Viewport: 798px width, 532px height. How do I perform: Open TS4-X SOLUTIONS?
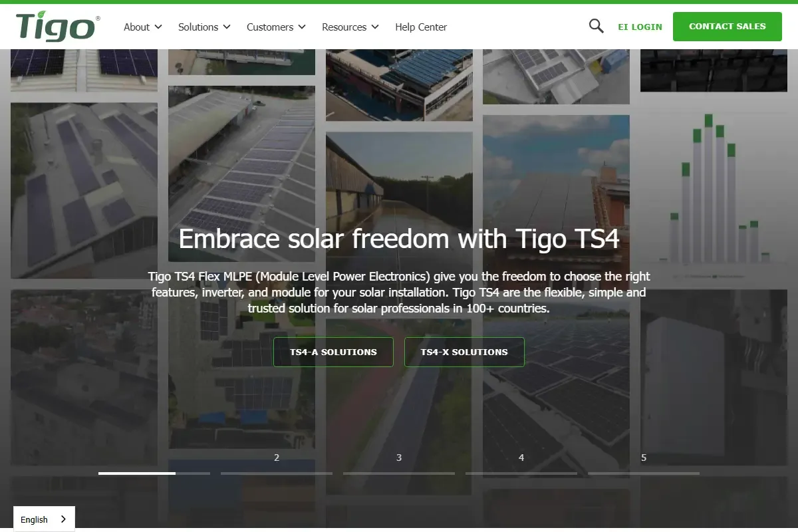464,352
